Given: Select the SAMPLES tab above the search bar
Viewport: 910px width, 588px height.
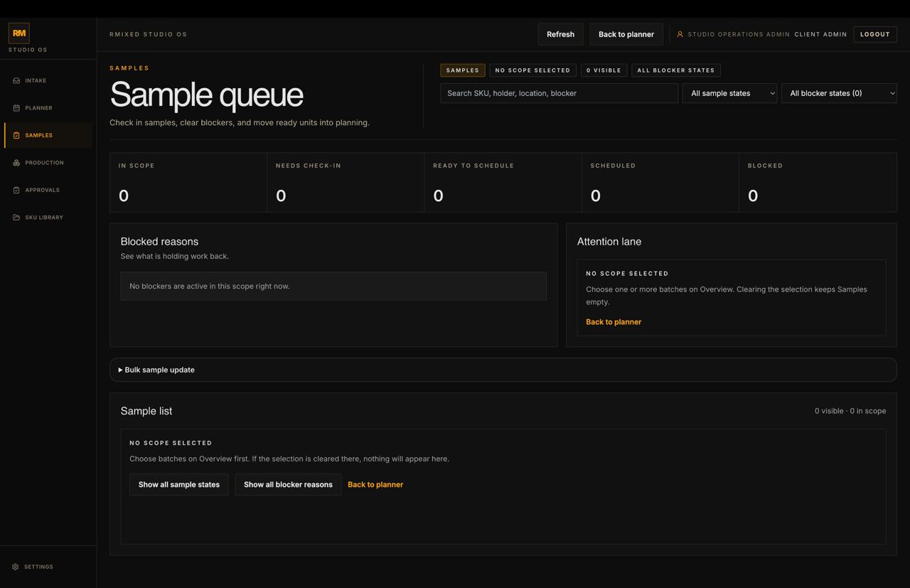Looking at the screenshot, I should tap(463, 70).
